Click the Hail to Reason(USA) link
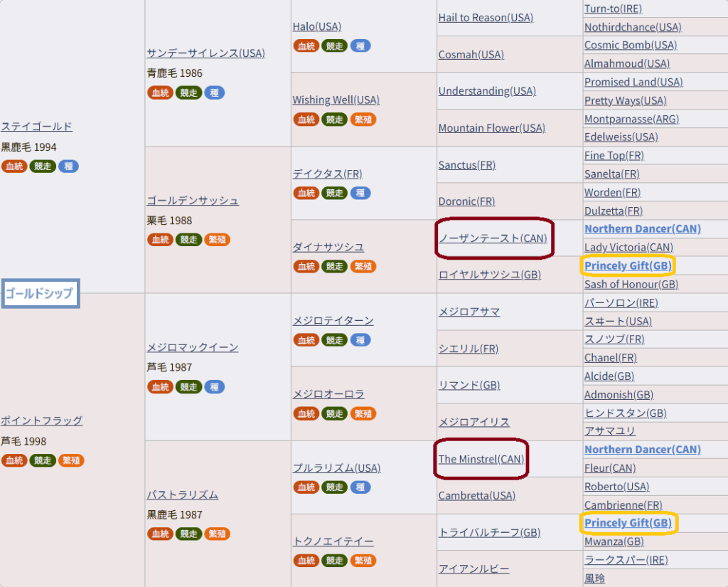 coord(486,18)
